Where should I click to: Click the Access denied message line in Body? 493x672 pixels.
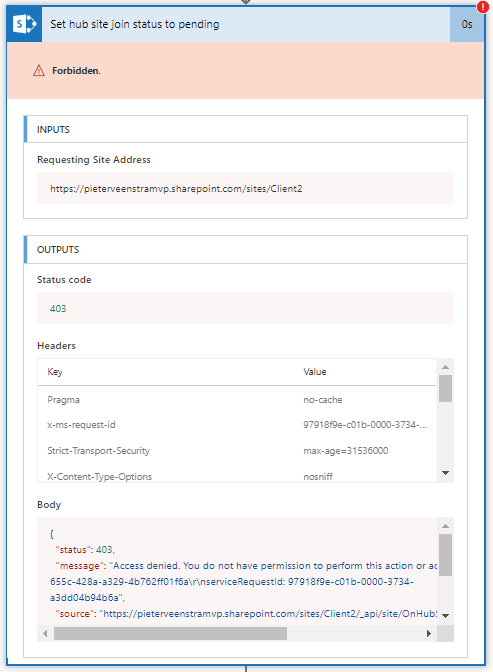246,566
